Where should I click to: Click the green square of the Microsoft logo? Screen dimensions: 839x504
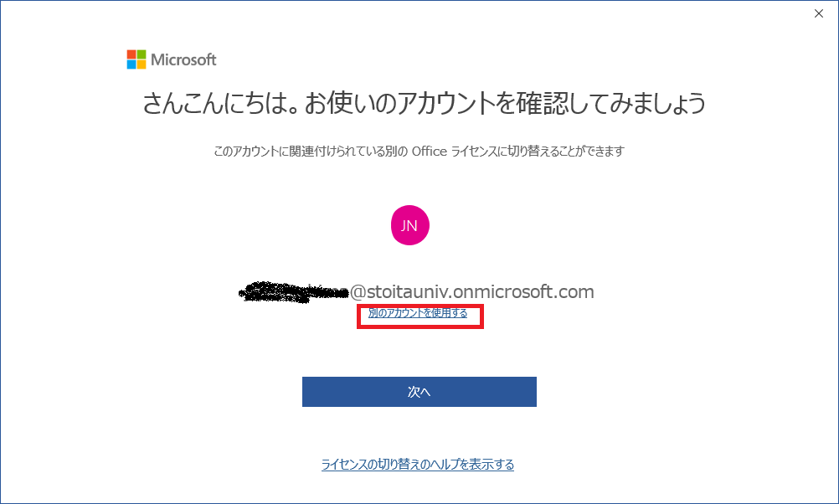[142, 54]
